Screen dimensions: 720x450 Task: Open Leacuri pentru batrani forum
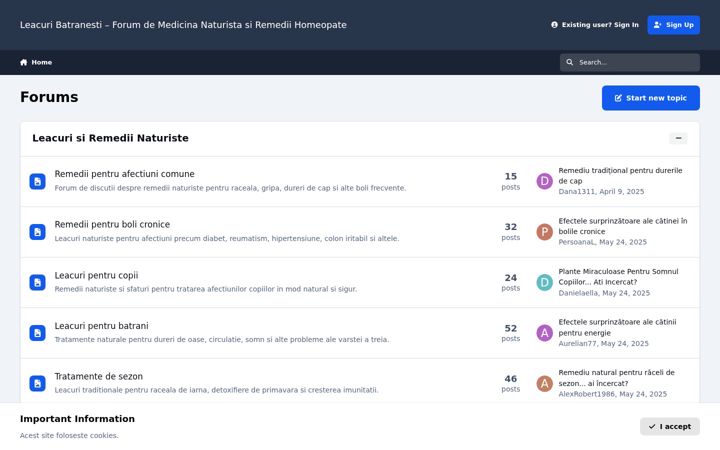[x=101, y=326]
